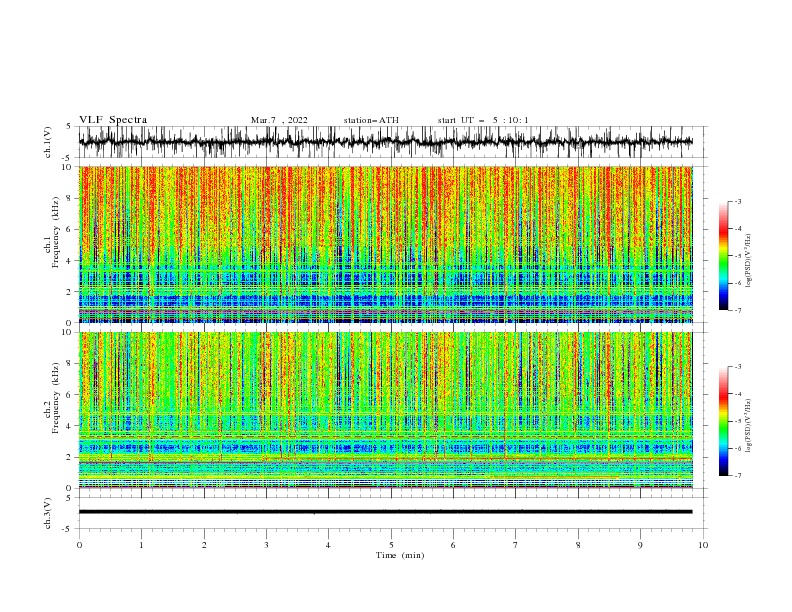Select the "Time (min)" axis label

click(400, 555)
